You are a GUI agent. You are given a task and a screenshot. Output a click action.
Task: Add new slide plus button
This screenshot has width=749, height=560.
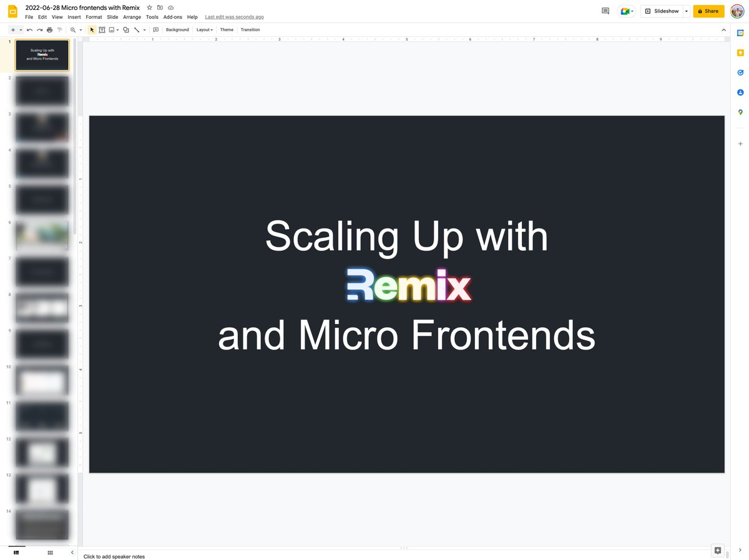click(x=12, y=30)
